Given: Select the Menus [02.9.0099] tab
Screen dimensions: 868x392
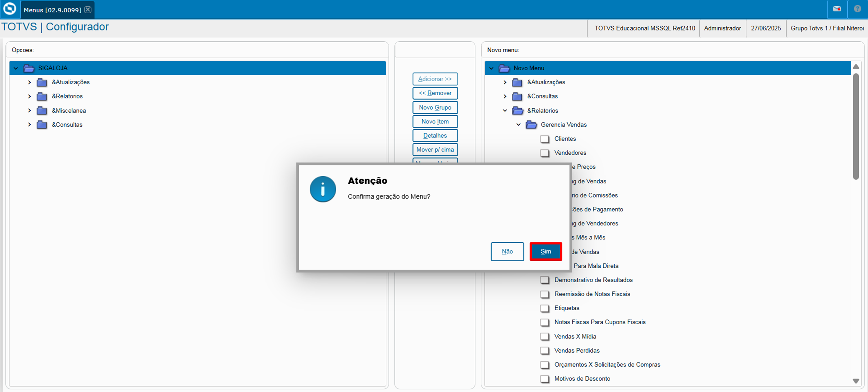Looking at the screenshot, I should [52, 10].
